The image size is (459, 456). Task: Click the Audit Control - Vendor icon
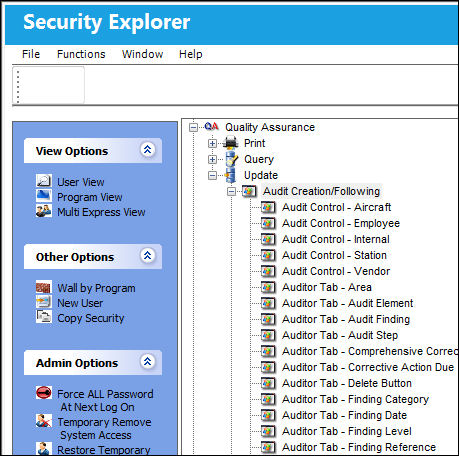tap(268, 271)
